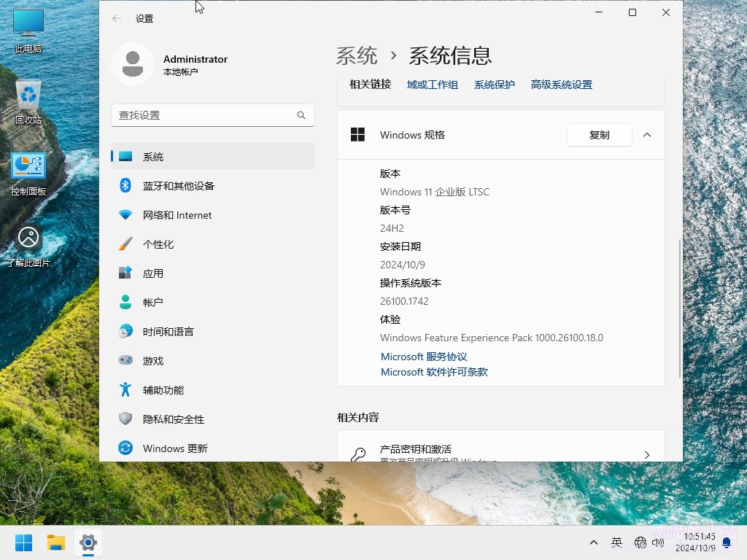Click the 帐户 person icon in sidebar
Screen dimensions: 747x560
125,302
